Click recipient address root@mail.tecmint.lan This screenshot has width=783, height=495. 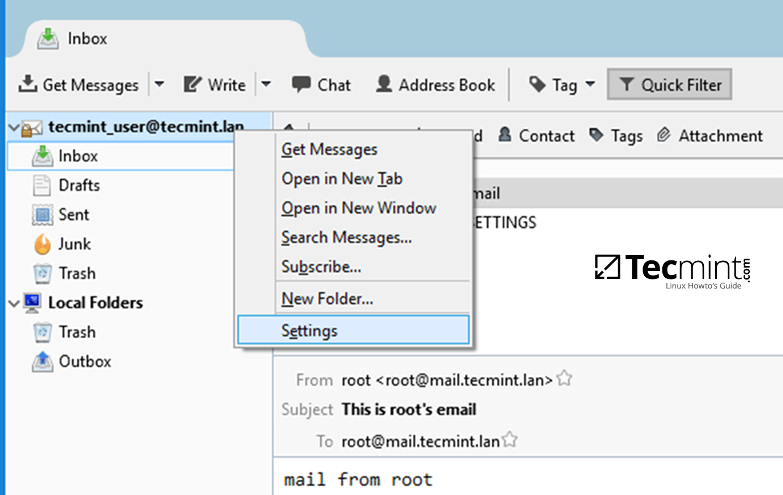tap(420, 442)
